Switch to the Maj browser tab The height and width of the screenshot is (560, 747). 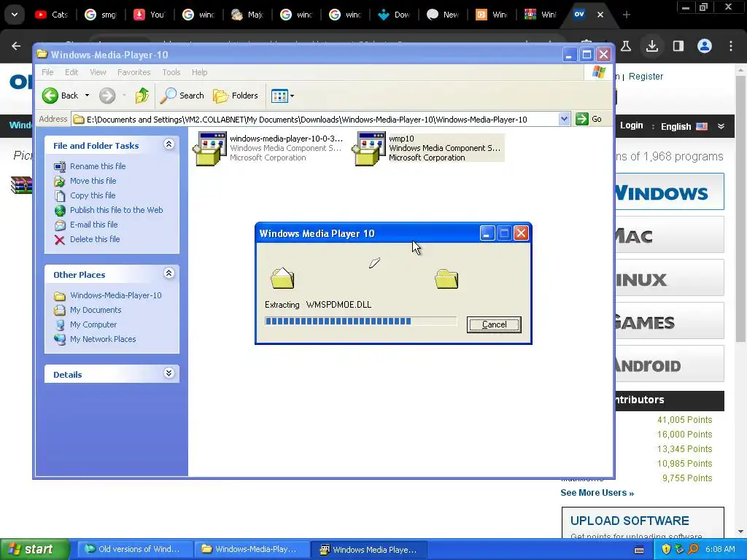[x=247, y=15]
